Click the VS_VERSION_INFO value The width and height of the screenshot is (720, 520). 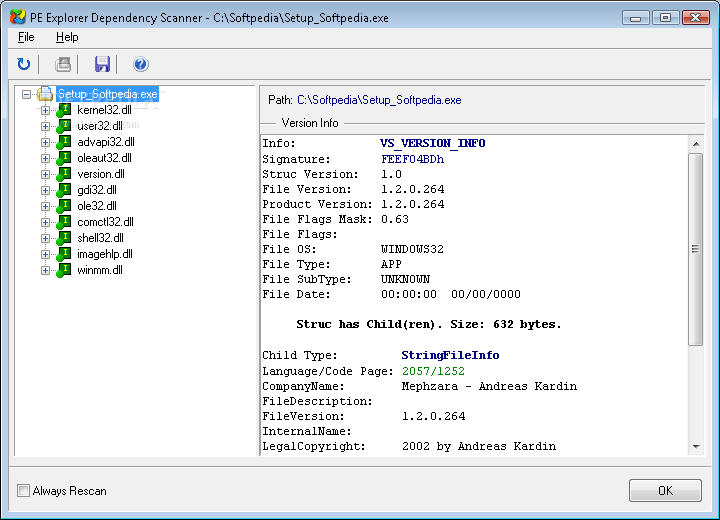pyautogui.click(x=433, y=143)
